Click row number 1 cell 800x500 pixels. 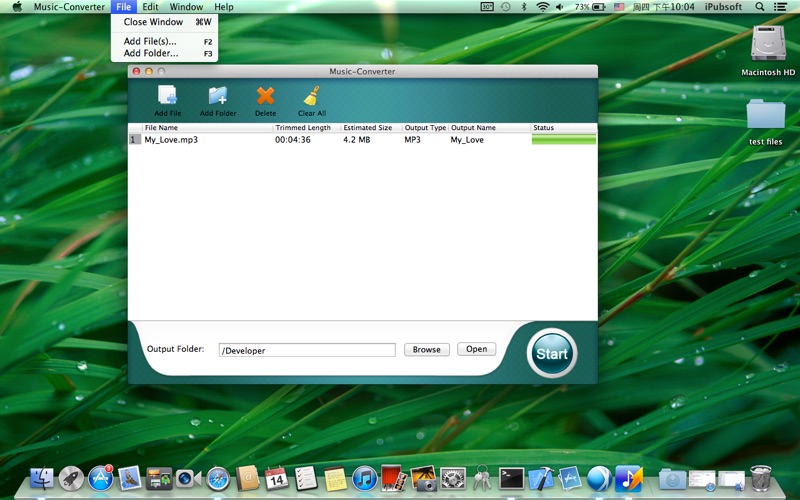click(x=135, y=139)
